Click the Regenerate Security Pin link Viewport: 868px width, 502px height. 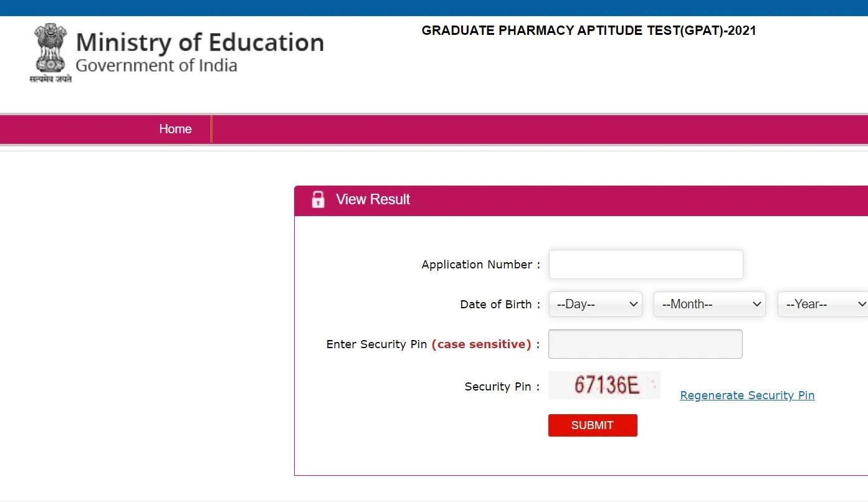click(747, 395)
